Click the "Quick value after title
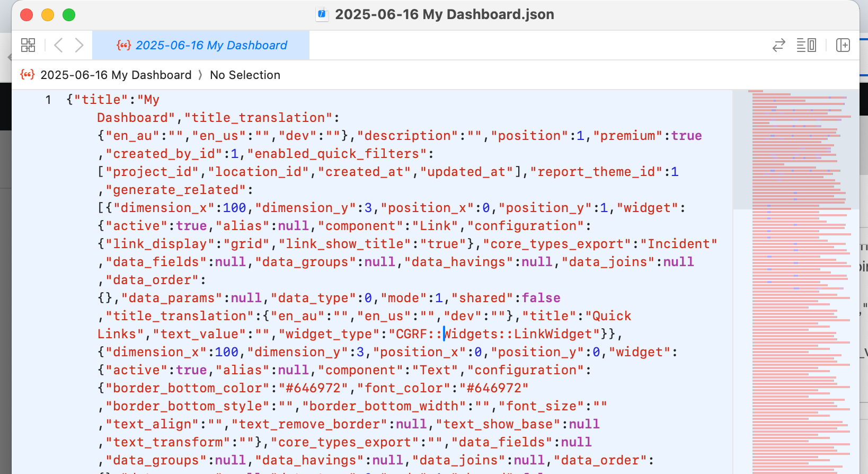This screenshot has height=474, width=868. (x=608, y=316)
